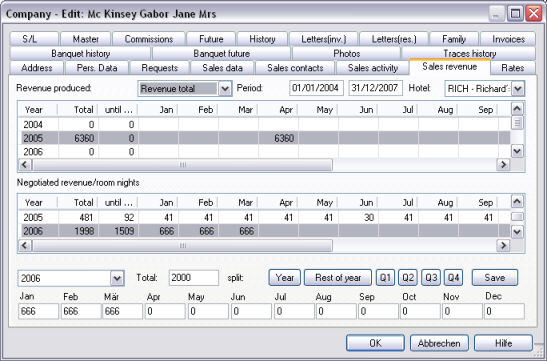Screen dimensions: 547x361
Task: Open the Family tab
Action: point(454,39)
